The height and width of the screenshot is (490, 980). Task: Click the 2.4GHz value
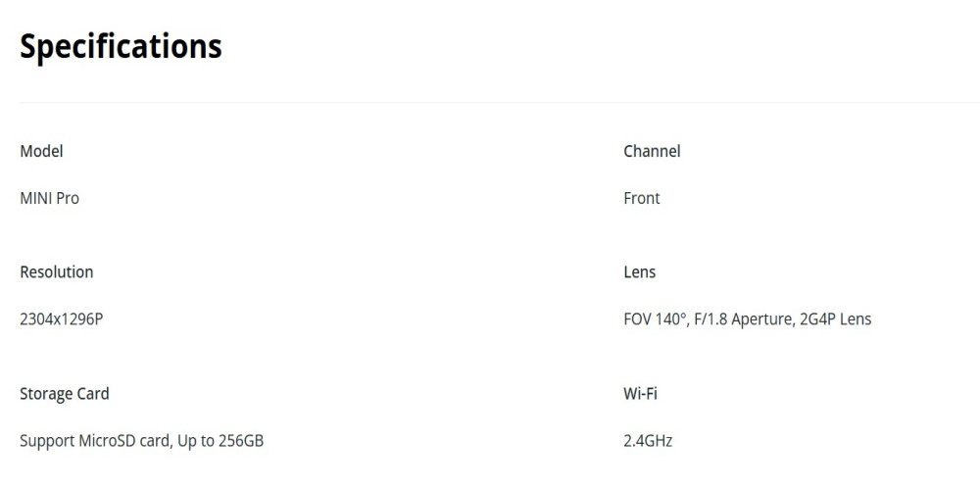pos(648,441)
